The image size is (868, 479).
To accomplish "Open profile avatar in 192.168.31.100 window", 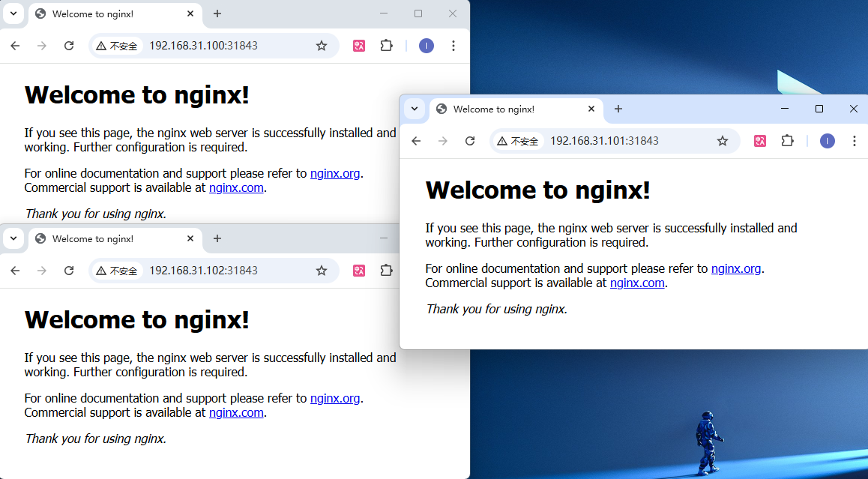I will tap(427, 46).
